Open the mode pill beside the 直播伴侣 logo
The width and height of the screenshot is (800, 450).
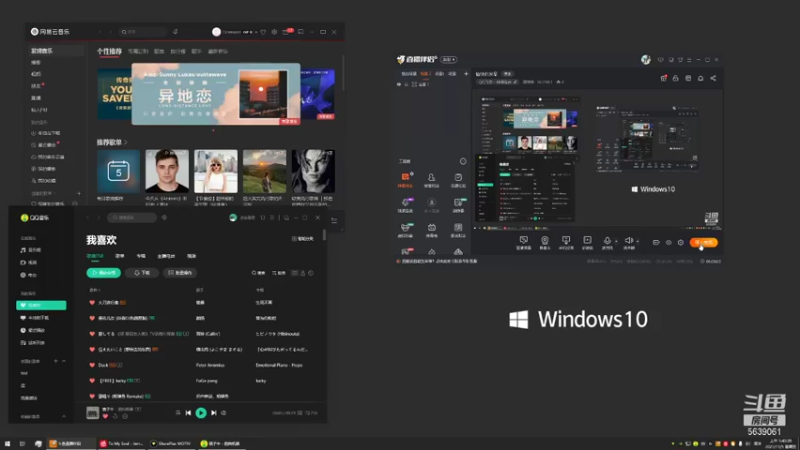click(448, 60)
